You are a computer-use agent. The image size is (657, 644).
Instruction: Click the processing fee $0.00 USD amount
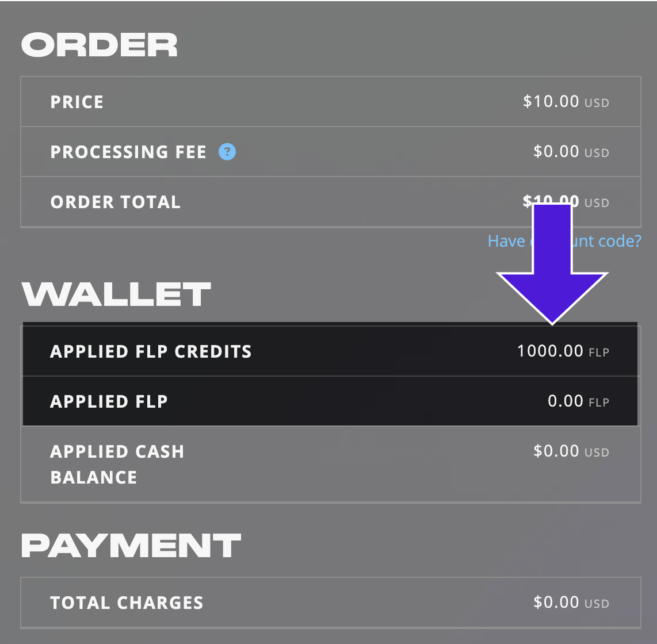click(x=571, y=152)
